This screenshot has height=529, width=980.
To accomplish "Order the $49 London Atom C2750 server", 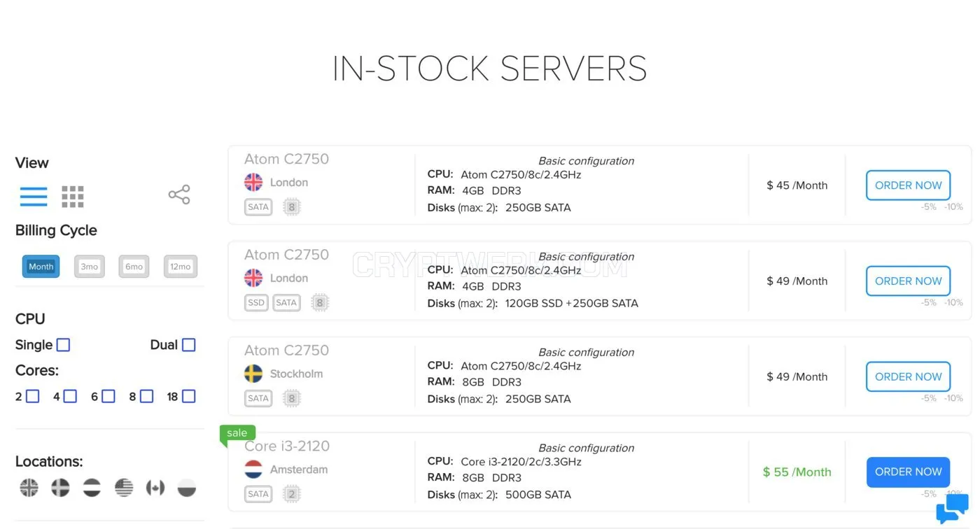I will click(908, 281).
